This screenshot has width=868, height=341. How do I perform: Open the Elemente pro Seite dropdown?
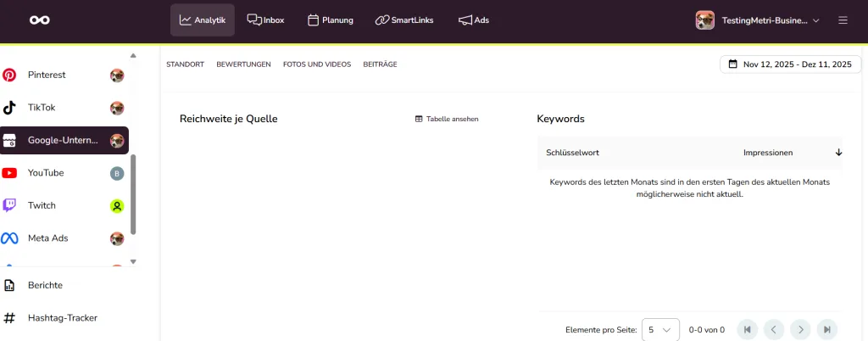660,329
